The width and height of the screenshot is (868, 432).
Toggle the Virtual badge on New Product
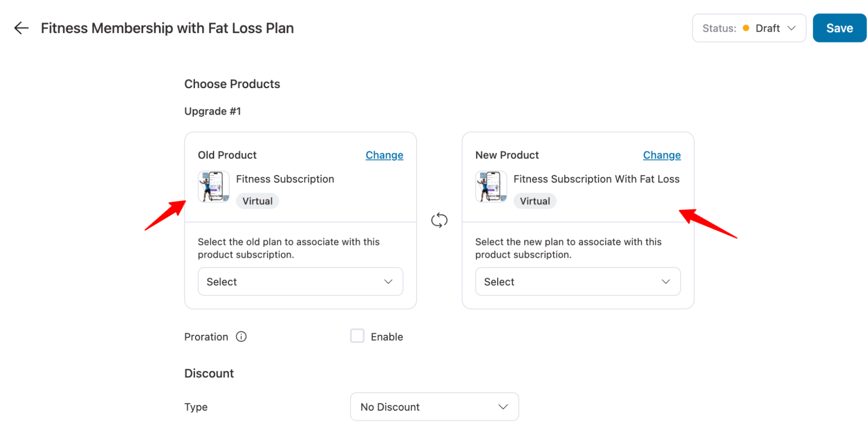point(535,201)
